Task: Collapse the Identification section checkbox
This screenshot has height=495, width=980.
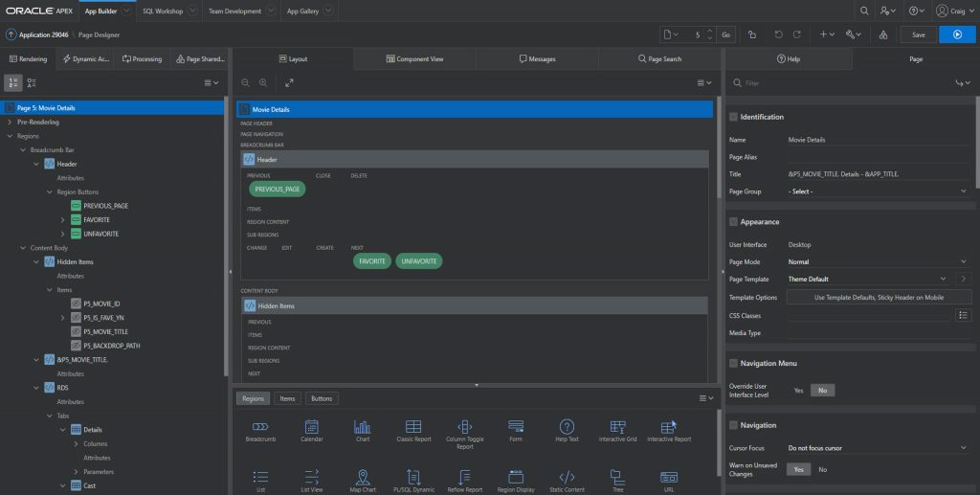Action: [x=734, y=117]
